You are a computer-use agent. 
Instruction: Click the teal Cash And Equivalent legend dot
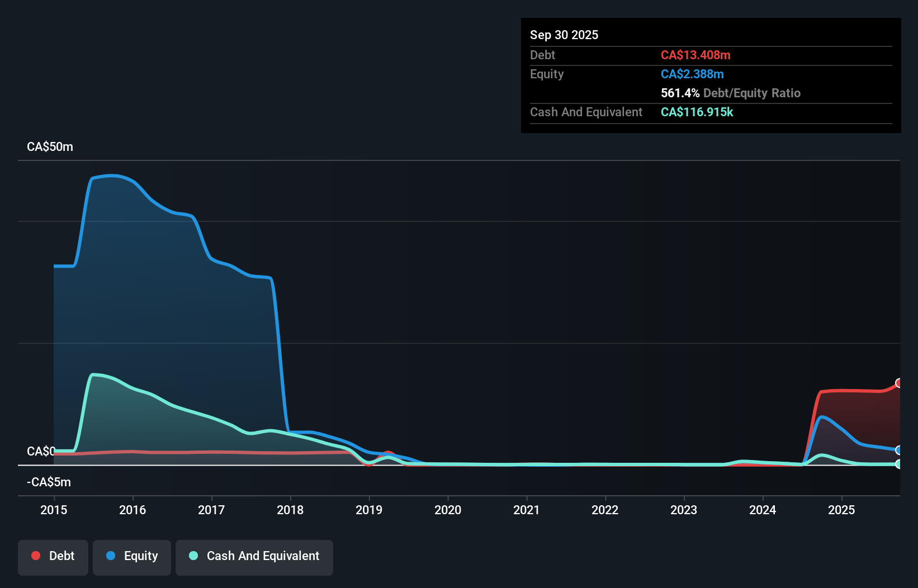[192, 556]
